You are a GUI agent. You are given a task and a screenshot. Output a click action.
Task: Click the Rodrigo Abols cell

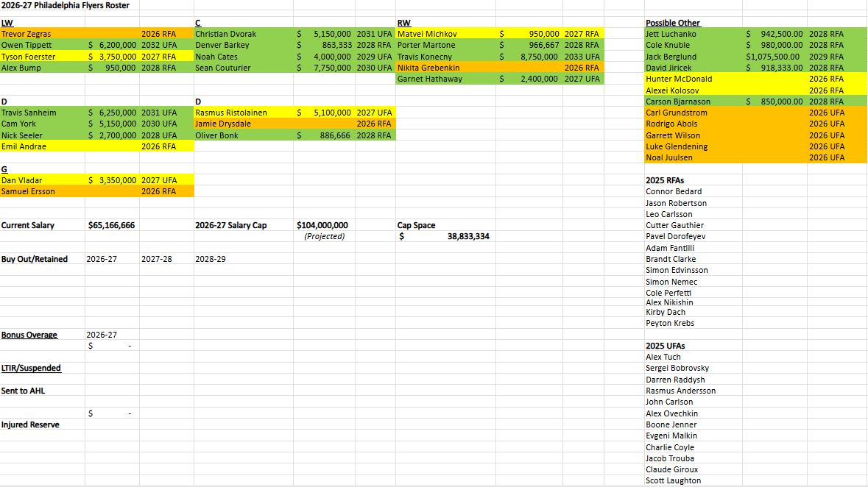[x=694, y=124]
